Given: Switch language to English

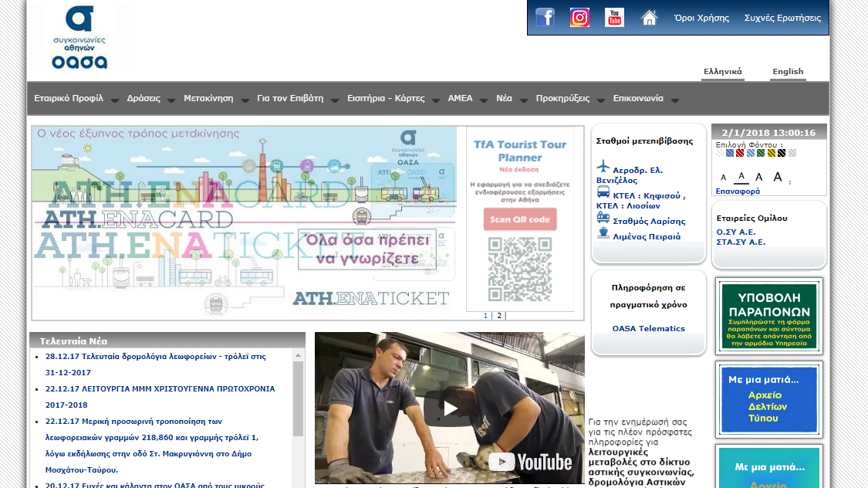Looking at the screenshot, I should (788, 72).
